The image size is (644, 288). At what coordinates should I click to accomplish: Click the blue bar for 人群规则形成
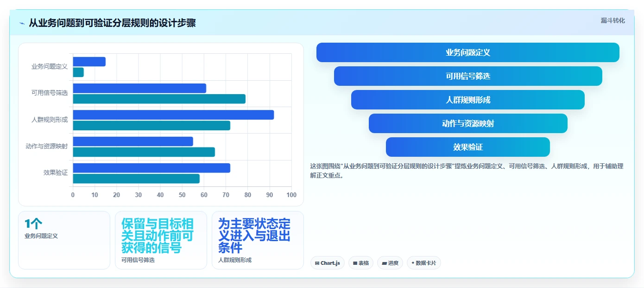pos(173,115)
